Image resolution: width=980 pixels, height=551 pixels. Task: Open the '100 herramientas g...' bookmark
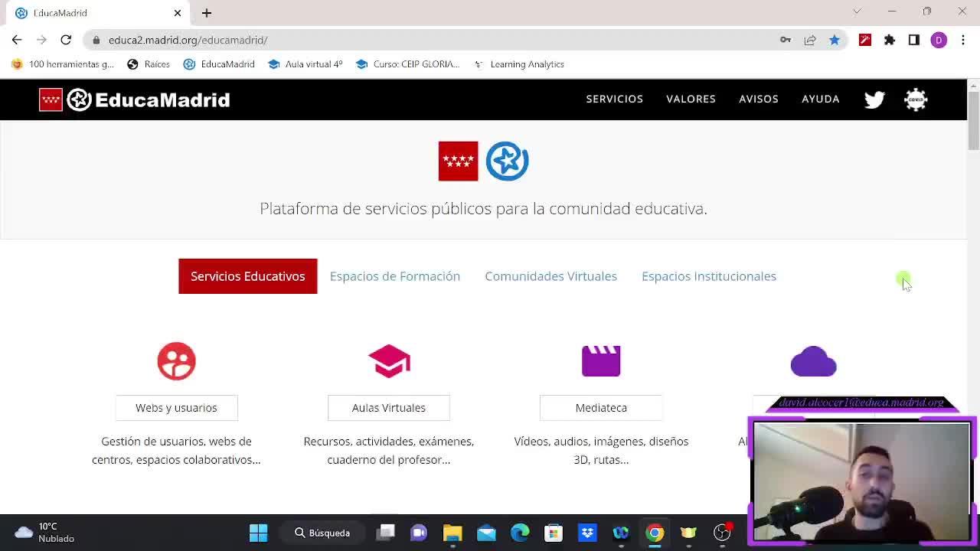point(63,64)
